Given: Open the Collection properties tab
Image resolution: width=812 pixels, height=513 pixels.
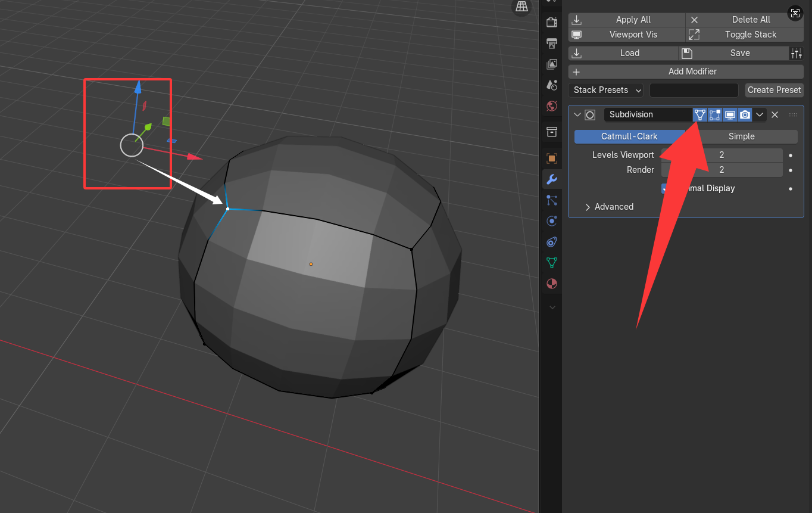Looking at the screenshot, I should (x=552, y=132).
